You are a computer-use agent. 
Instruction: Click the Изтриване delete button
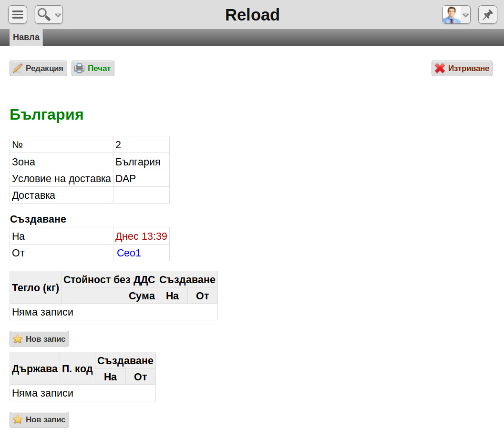click(x=462, y=69)
